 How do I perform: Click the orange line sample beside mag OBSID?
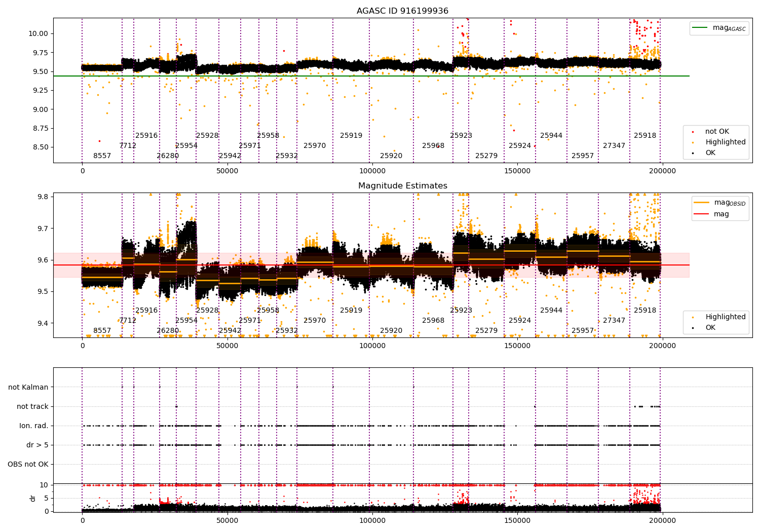pyautogui.click(x=701, y=203)
